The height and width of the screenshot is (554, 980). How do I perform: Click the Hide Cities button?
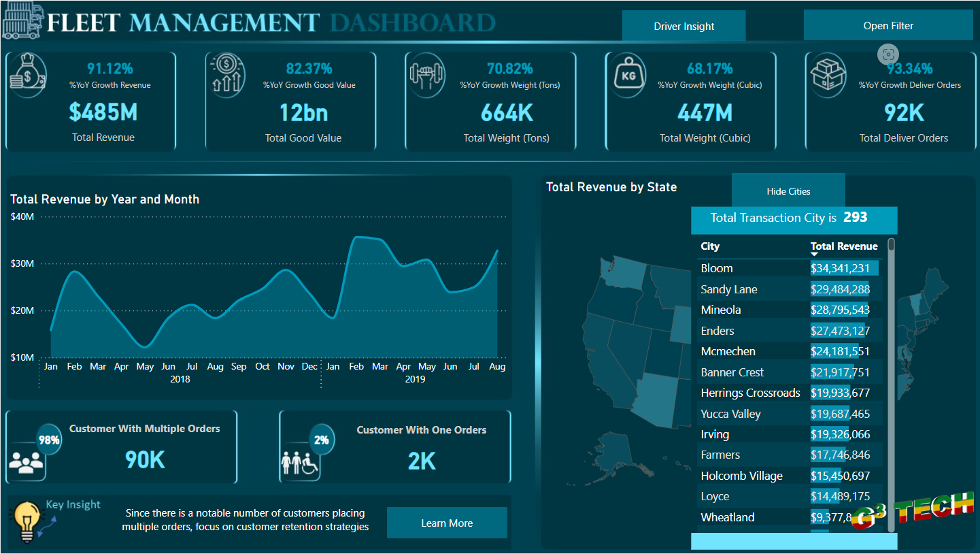[x=788, y=191]
